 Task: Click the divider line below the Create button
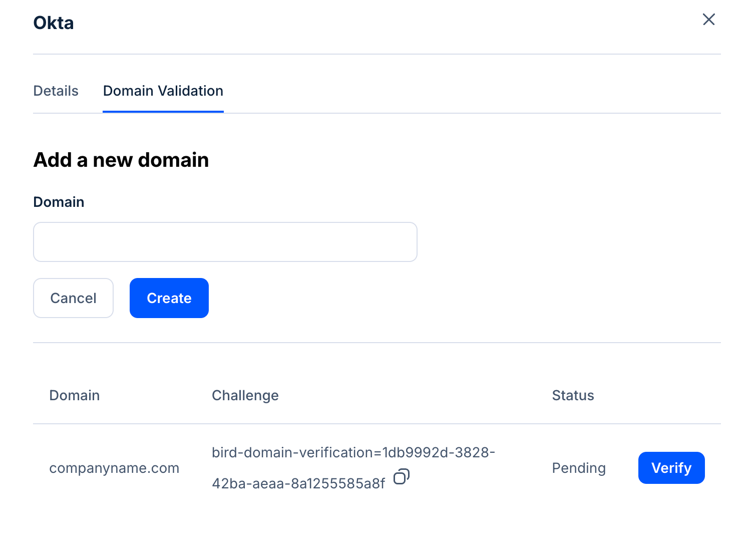(376, 343)
